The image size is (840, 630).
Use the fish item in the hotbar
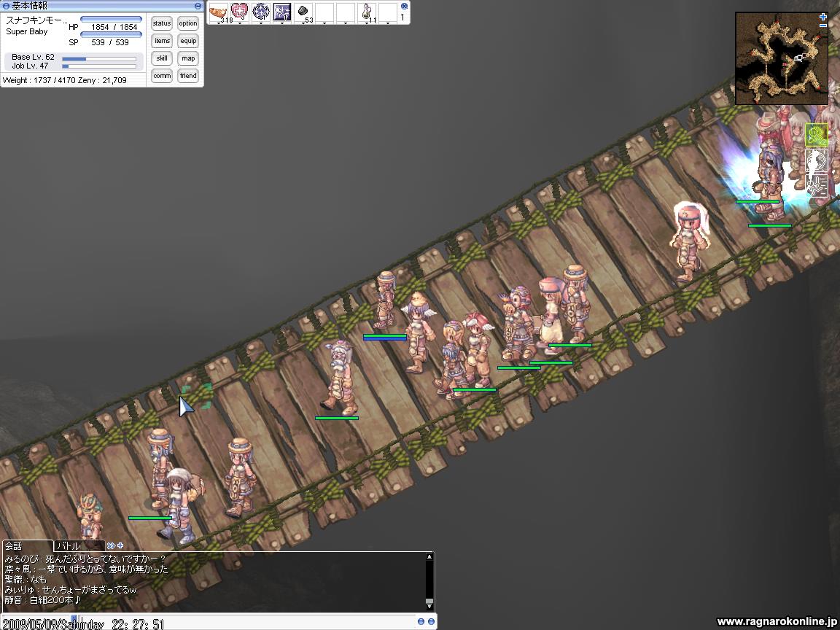[218, 12]
